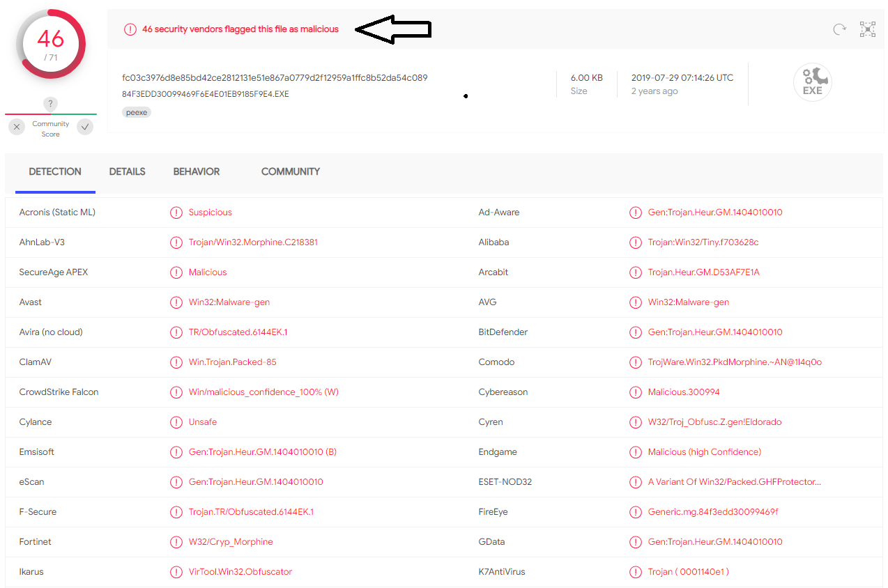Viewport: 888px width, 588px height.
Task: Click alert icon for GData result
Action: click(636, 542)
